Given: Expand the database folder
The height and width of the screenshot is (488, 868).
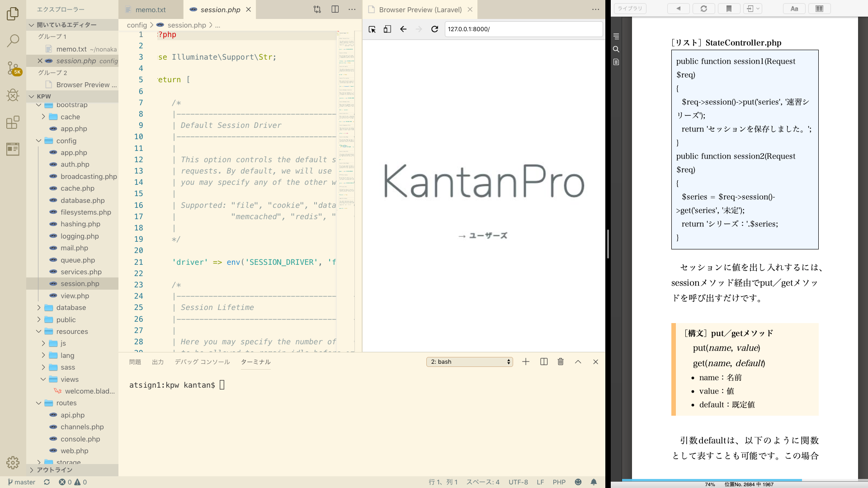Looking at the screenshot, I should [71, 307].
